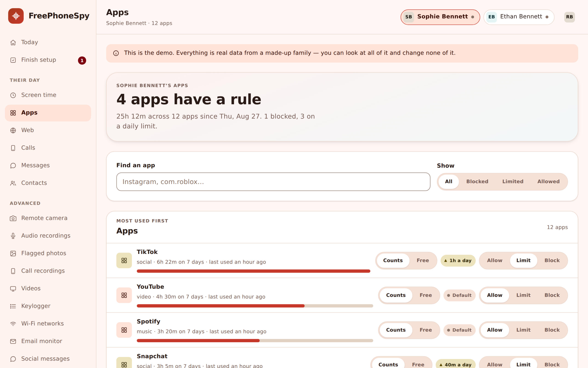Go to Screen time page
588x368 pixels.
[x=48, y=95]
